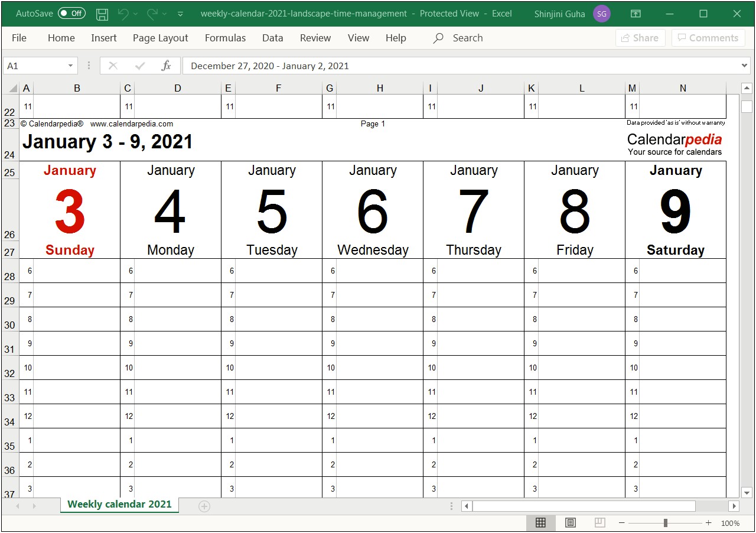Click the zoom slider handle
Viewport: 756px width, 533px height.
tap(666, 523)
